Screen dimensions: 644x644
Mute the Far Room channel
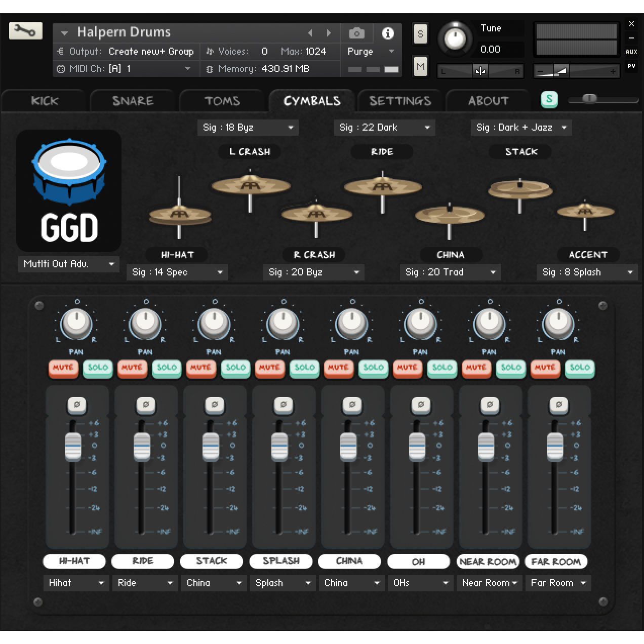pyautogui.click(x=545, y=367)
